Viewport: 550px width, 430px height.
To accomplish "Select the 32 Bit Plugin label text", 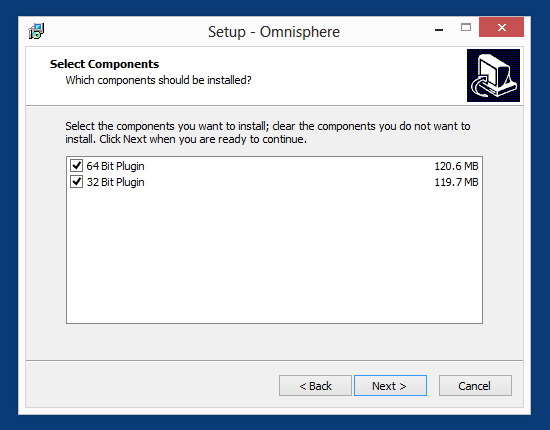I will pyautogui.click(x=115, y=182).
